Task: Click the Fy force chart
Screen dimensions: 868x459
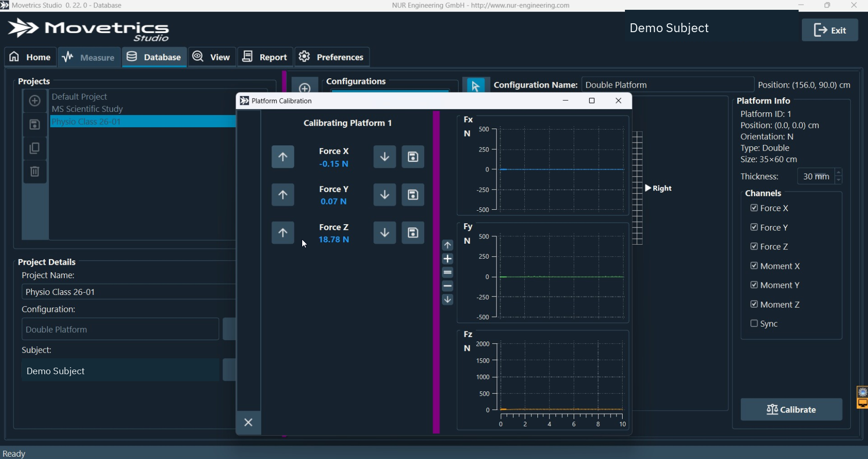Action: [543, 273]
